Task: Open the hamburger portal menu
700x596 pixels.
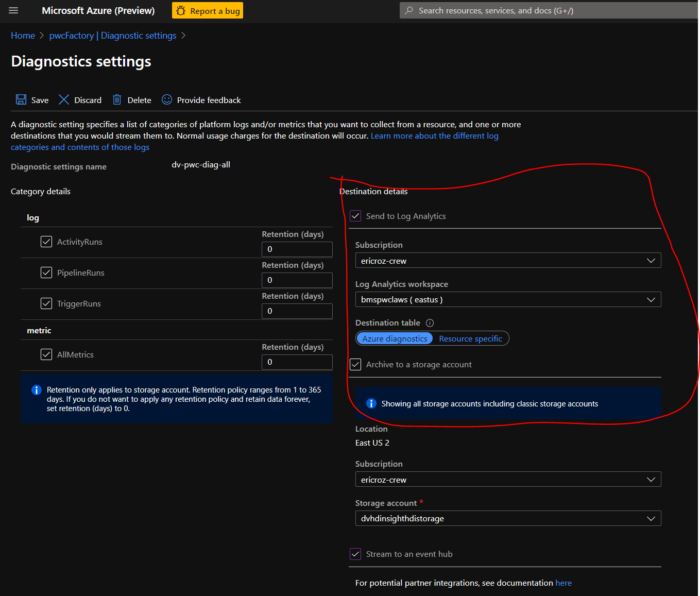Action: click(x=13, y=10)
